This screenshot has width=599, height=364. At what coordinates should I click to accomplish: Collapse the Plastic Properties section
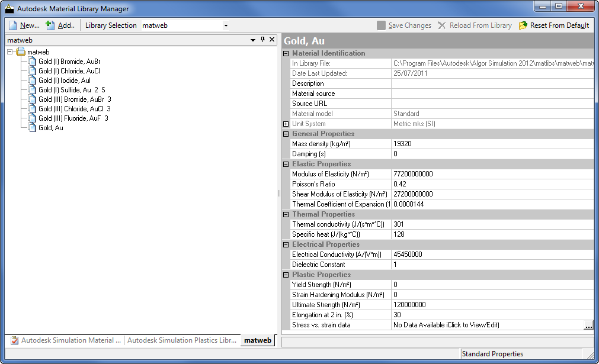[x=286, y=275]
